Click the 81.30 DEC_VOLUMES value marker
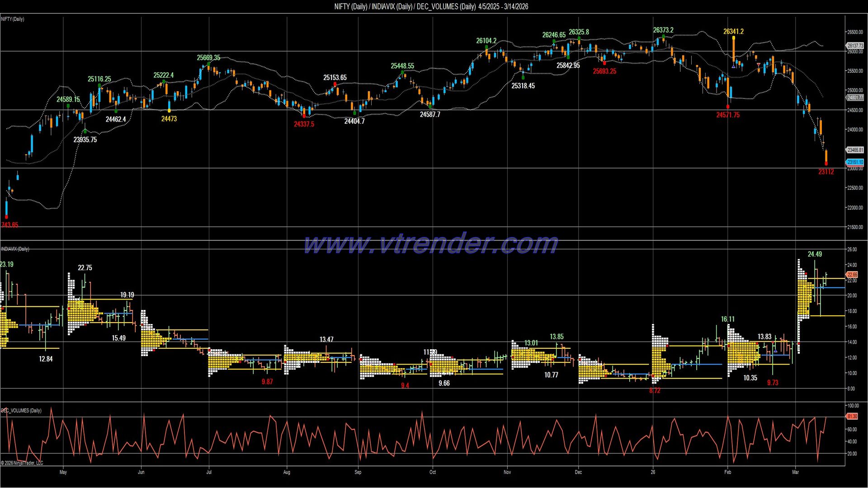This screenshot has height=488, width=868. 852,417
